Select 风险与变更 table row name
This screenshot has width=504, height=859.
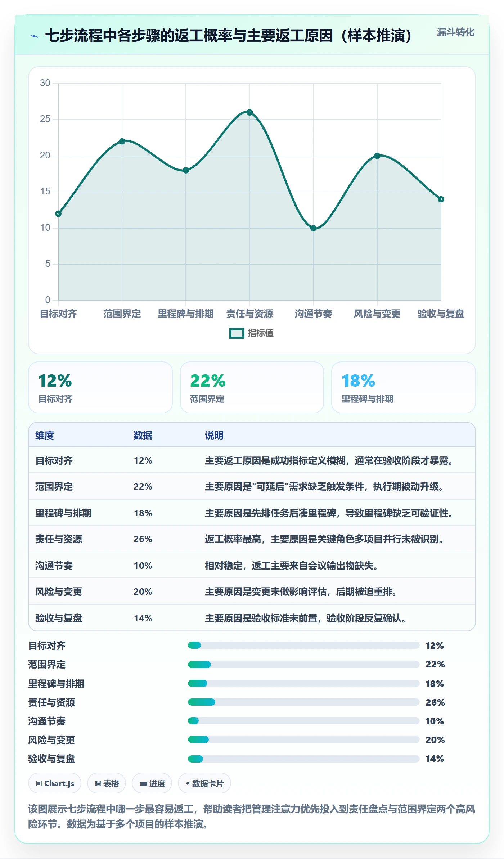click(59, 592)
